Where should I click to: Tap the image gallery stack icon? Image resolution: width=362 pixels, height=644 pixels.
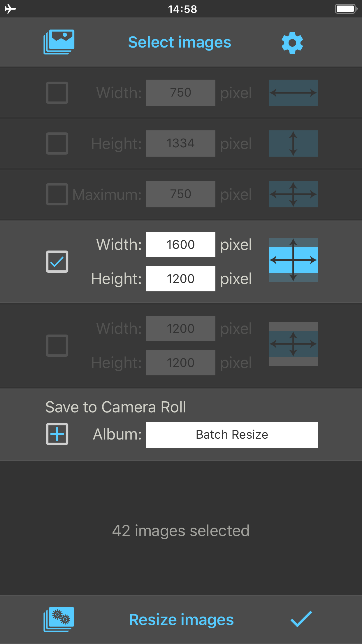click(x=59, y=42)
